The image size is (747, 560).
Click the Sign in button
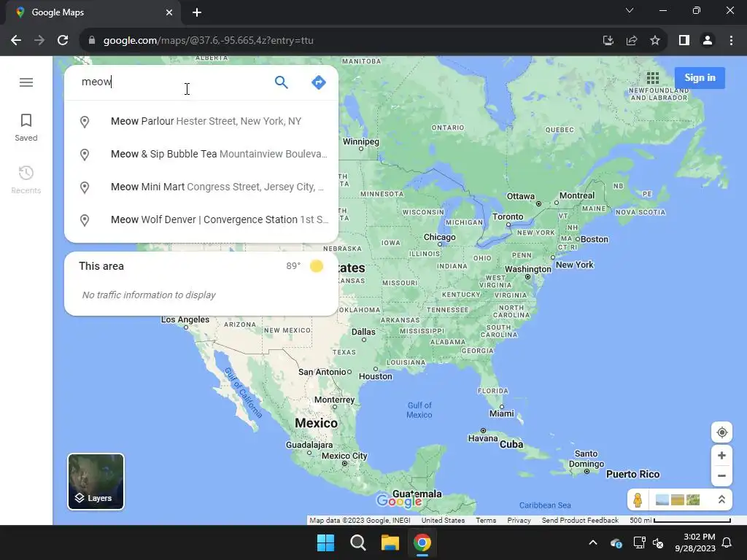[700, 77]
